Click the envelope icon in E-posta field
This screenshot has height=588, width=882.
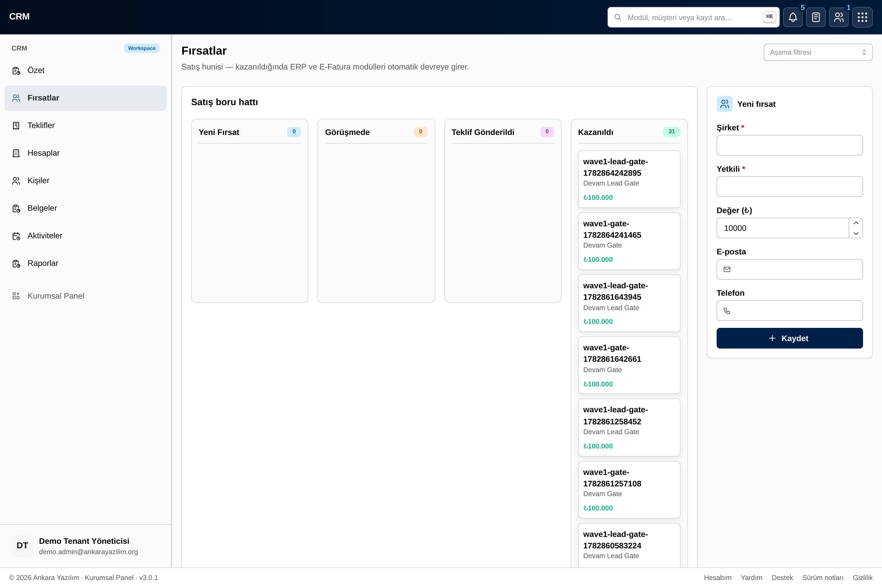point(727,269)
